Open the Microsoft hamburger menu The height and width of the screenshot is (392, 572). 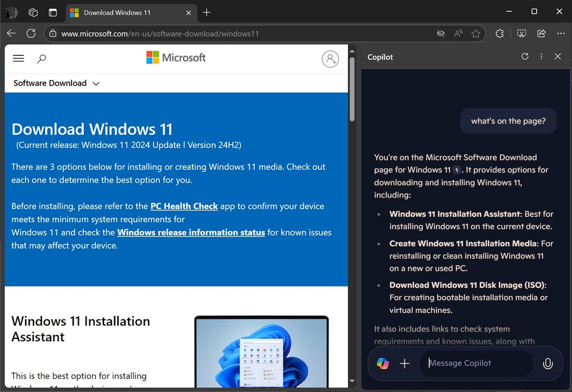18,59
